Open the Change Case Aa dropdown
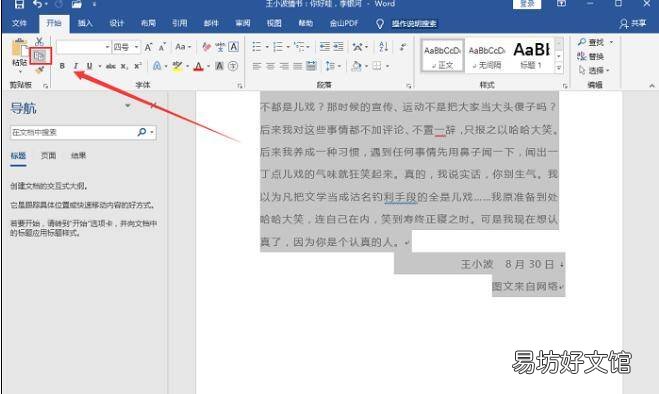 (x=183, y=47)
